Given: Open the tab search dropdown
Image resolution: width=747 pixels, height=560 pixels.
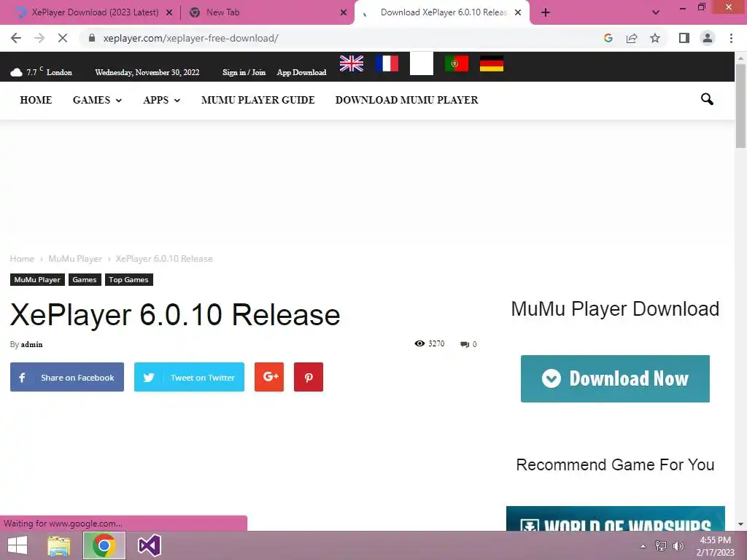Looking at the screenshot, I should pyautogui.click(x=656, y=12).
